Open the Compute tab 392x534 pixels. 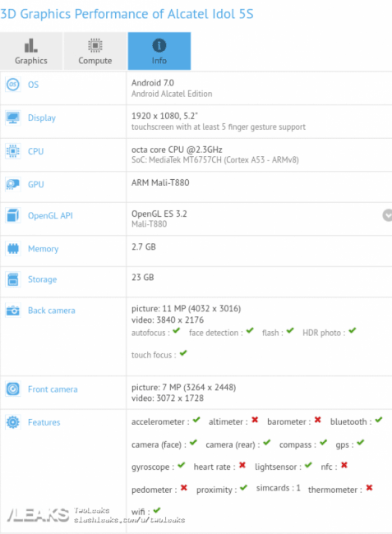(x=95, y=51)
